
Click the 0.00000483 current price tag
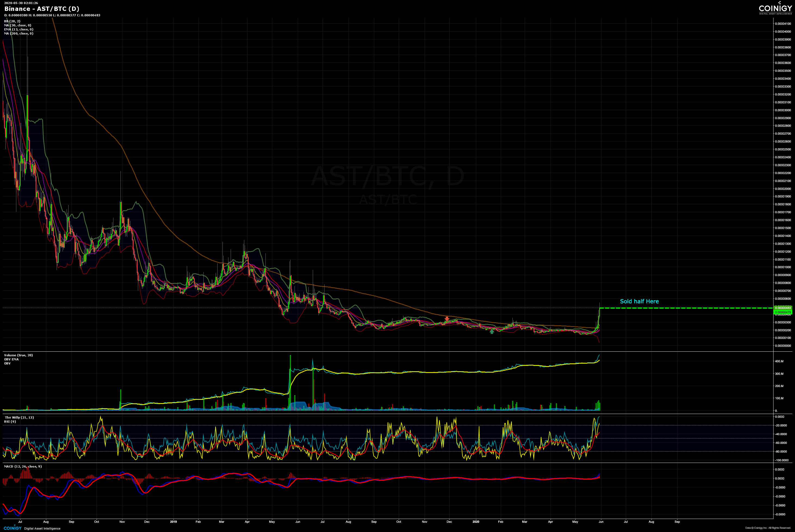pos(783,308)
